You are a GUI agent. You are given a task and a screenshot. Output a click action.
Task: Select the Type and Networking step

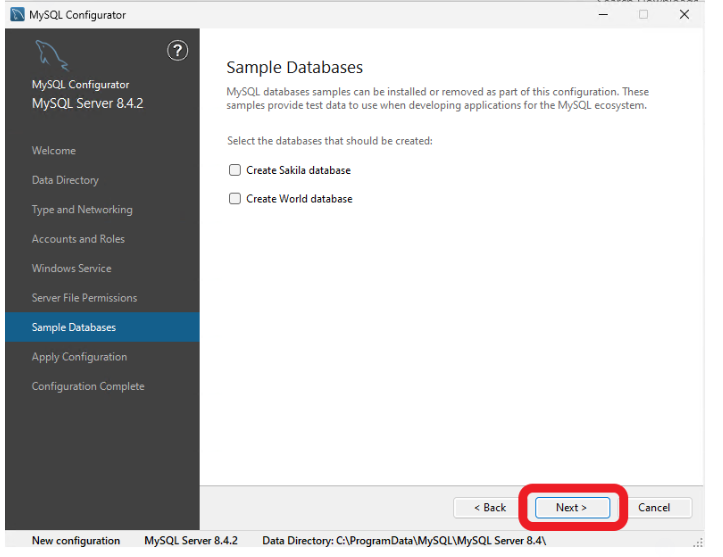82,210
